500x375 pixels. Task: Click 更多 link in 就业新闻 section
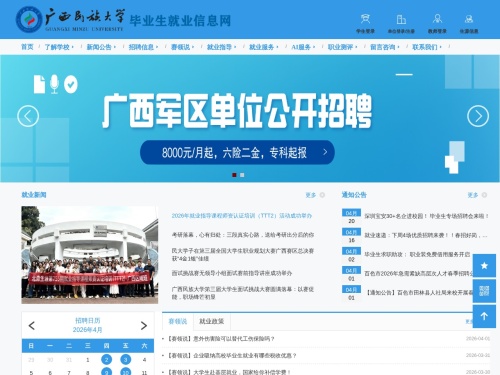click(x=311, y=195)
